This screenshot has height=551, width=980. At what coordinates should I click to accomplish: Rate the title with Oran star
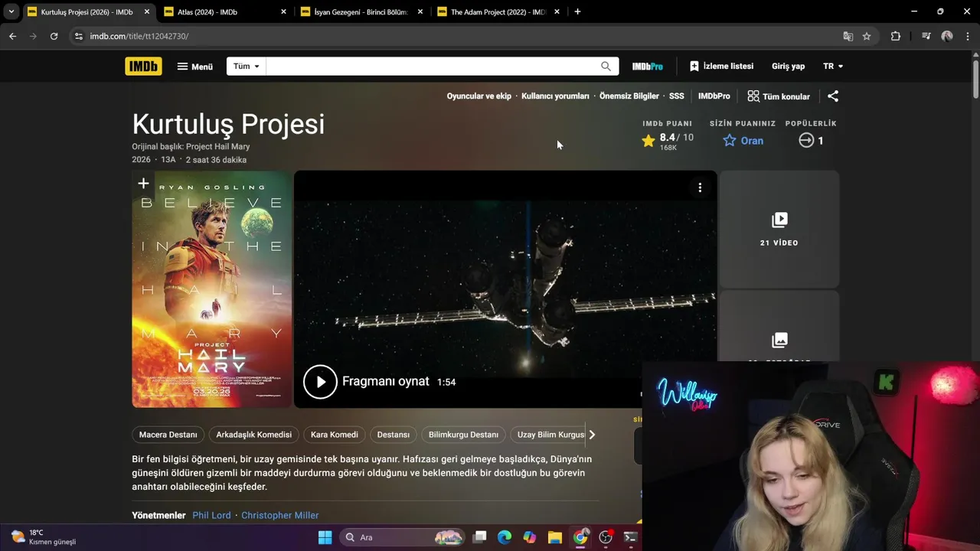point(743,141)
